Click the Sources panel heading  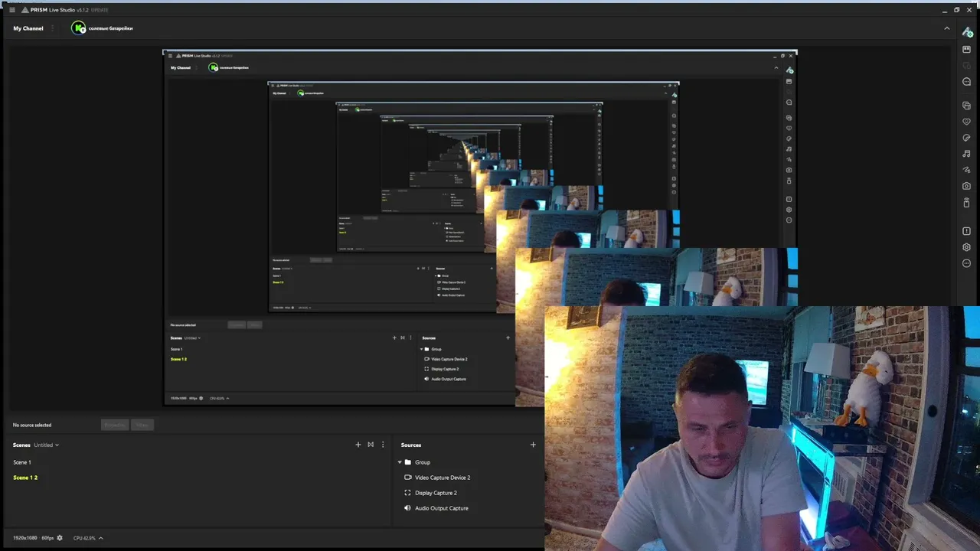411,445
